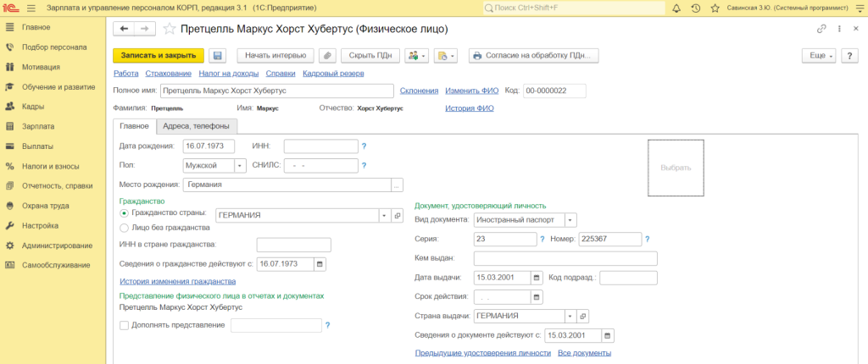The width and height of the screenshot is (868, 364).
Task: Select the Лицо без гражданства option
Action: coord(125,228)
